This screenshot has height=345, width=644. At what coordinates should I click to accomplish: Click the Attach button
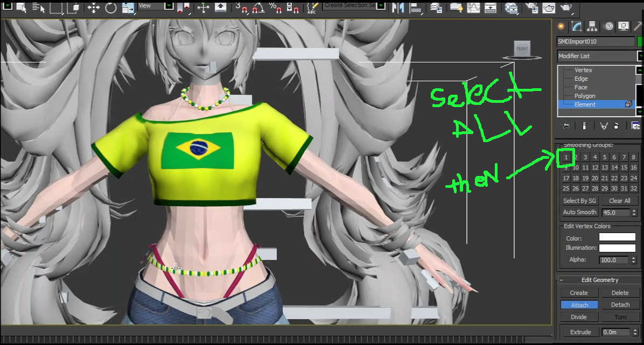[x=579, y=305]
